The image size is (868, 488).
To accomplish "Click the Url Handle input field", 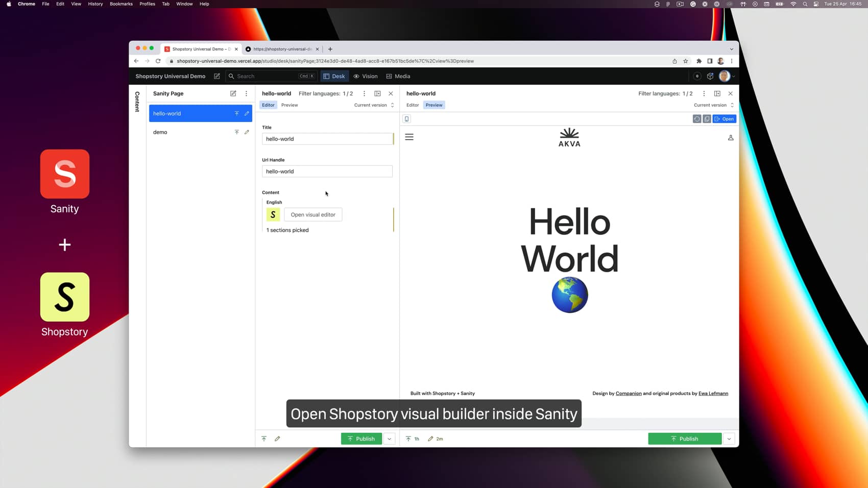I will click(x=327, y=172).
